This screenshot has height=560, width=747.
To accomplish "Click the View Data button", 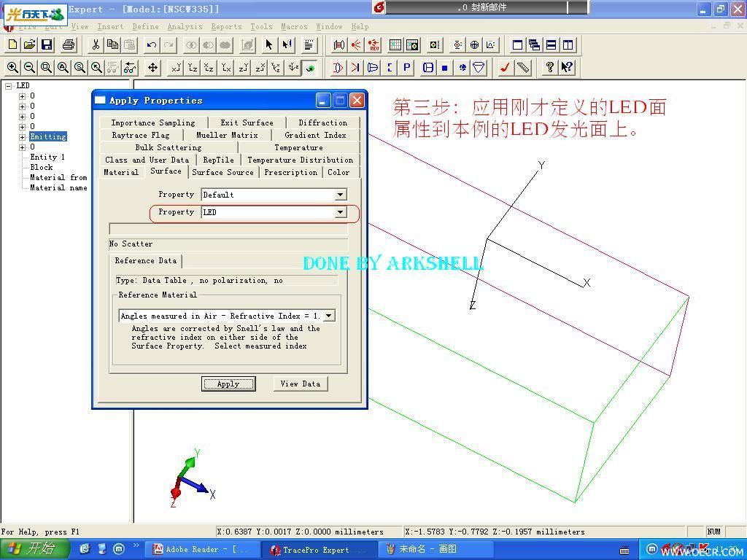I will click(x=300, y=384).
